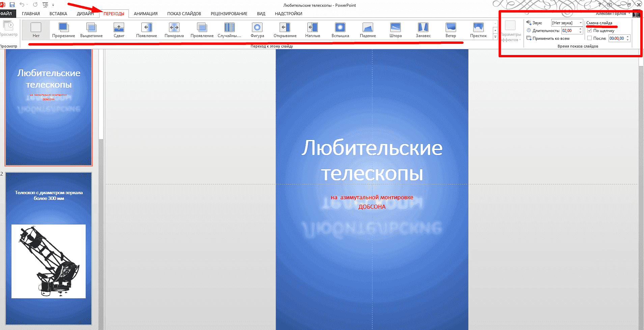
Task: Uncheck По щелчку slide change option
Action: tap(589, 30)
